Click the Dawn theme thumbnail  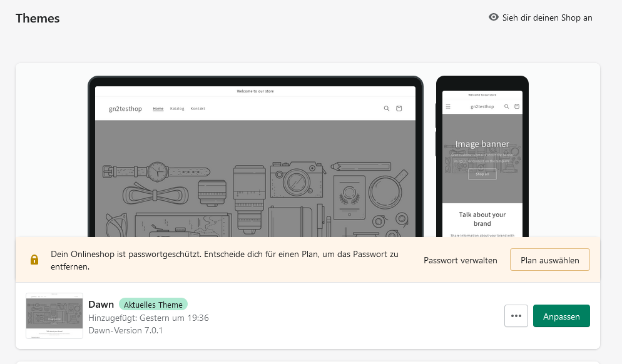(x=54, y=316)
